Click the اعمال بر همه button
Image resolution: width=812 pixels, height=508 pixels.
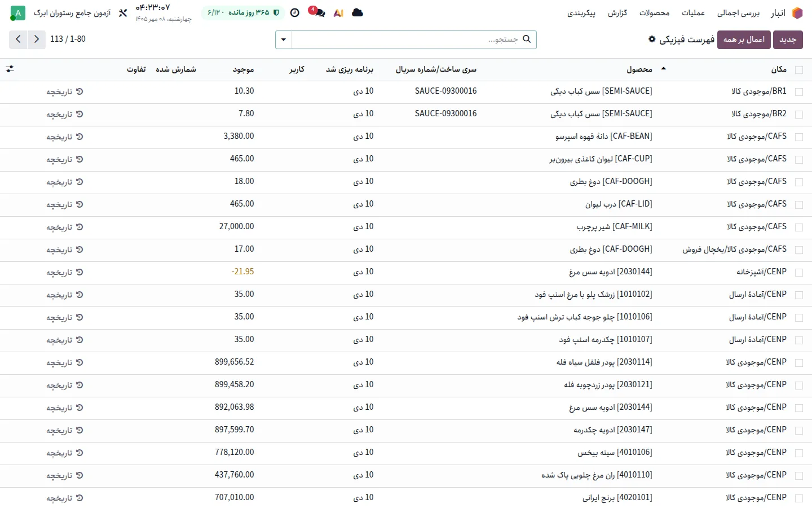(744, 40)
